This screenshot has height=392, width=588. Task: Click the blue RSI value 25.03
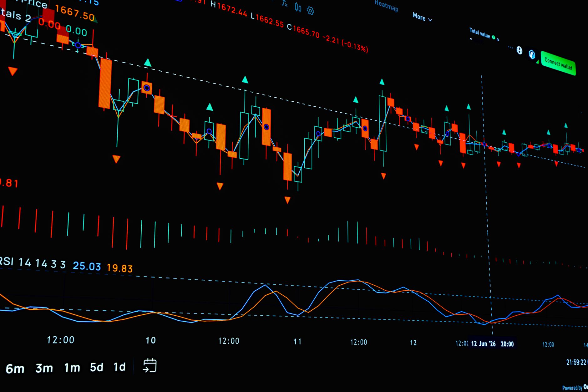click(87, 266)
